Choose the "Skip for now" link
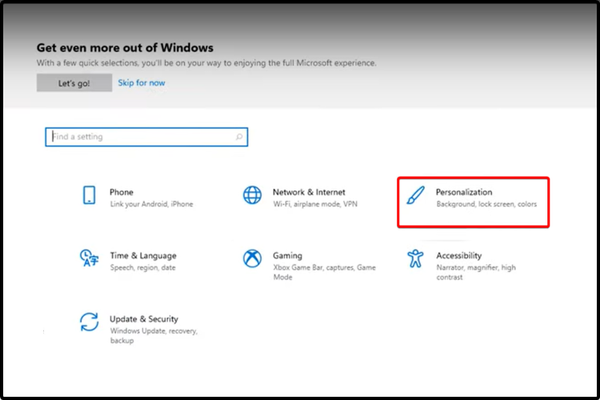The height and width of the screenshot is (400, 600). coord(141,83)
